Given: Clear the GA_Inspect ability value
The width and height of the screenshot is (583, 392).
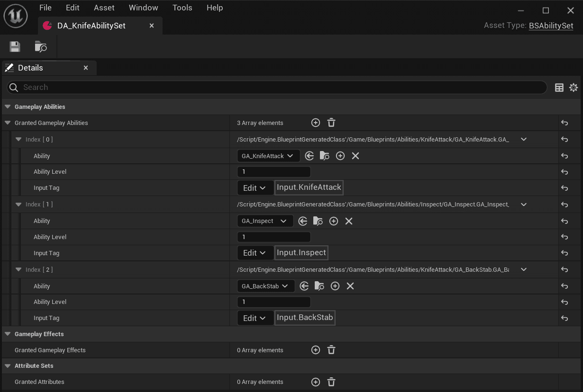Looking at the screenshot, I should (349, 221).
